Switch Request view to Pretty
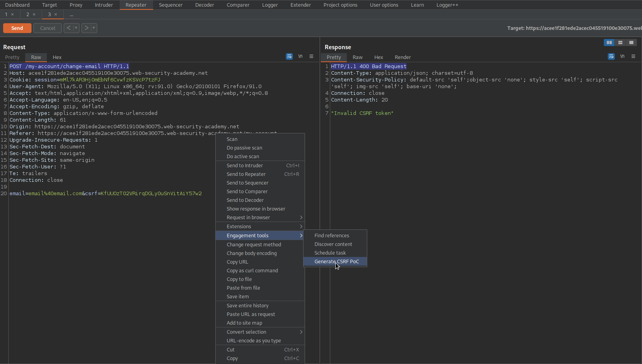Viewport: 642px width, 364px height. click(12, 57)
